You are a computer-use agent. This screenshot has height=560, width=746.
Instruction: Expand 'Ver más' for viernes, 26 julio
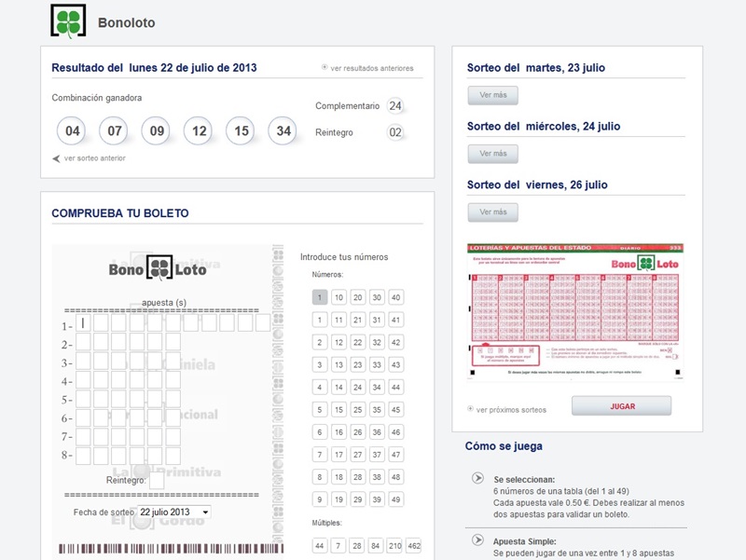click(492, 212)
